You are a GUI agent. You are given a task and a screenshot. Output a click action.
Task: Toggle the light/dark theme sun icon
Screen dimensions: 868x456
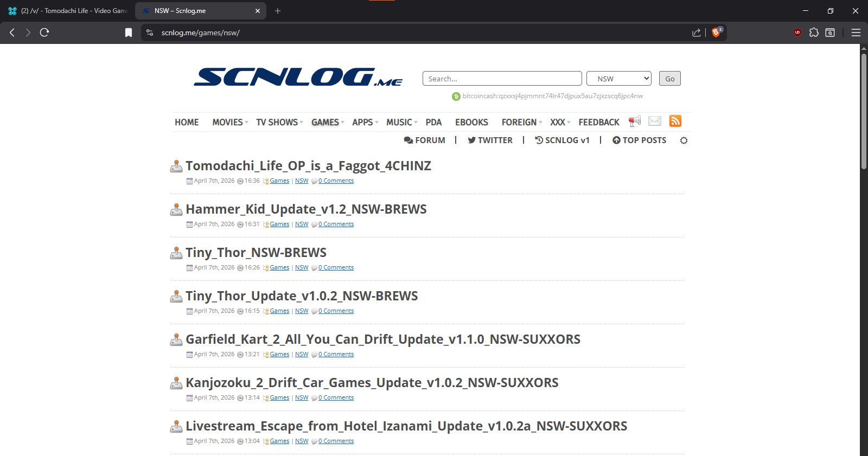click(x=684, y=140)
